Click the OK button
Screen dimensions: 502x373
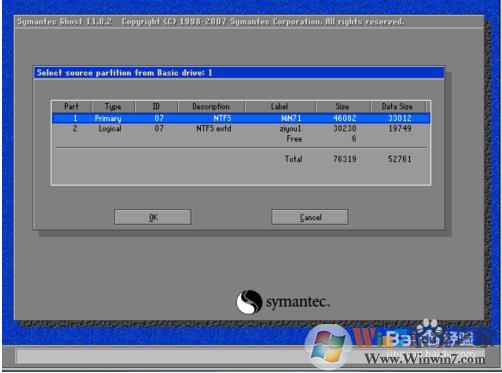pos(153,217)
